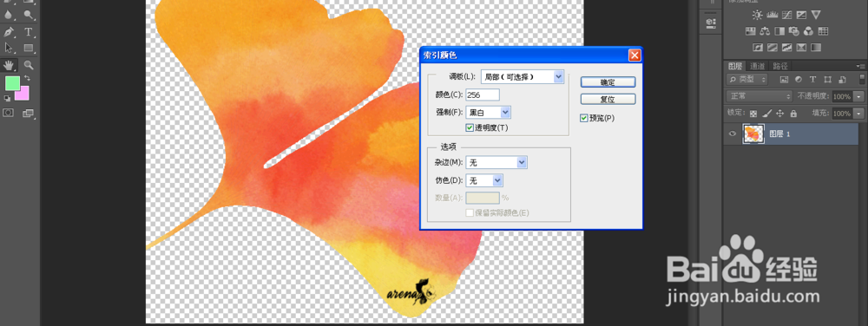
Task: Open the 正常 blend mode dropdown
Action: pos(760,96)
